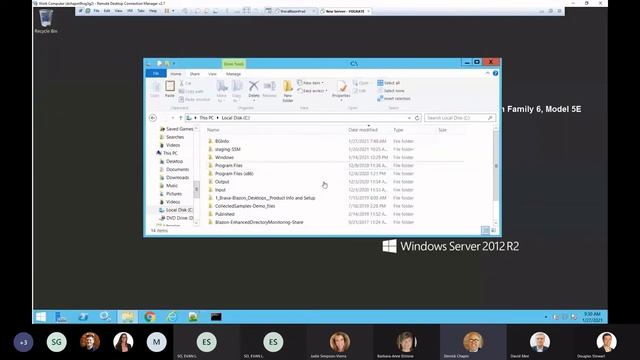Select Downloads in navigation pane
The height and width of the screenshot is (360, 640).
coord(174,178)
